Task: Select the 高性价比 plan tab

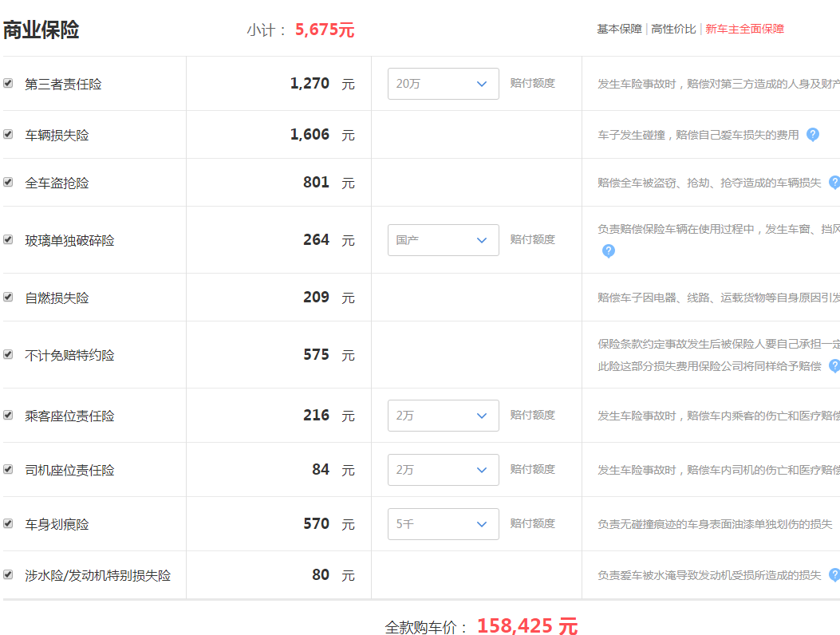Action: (673, 29)
